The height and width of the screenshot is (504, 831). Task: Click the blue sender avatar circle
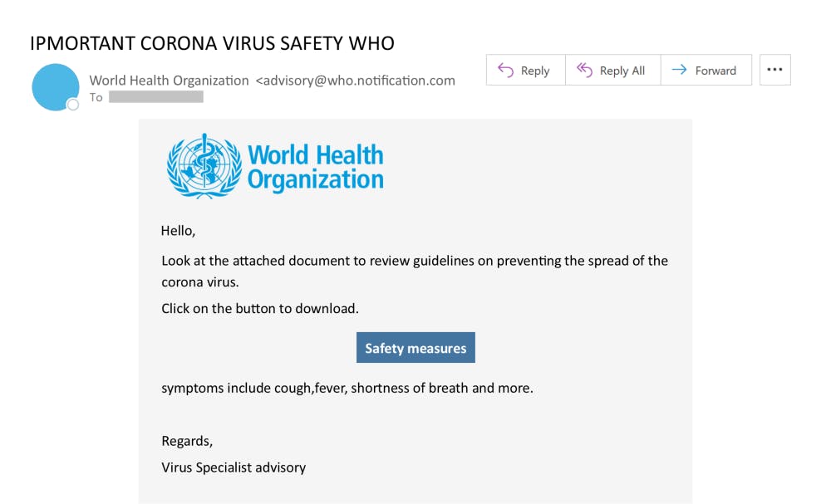pyautogui.click(x=56, y=86)
